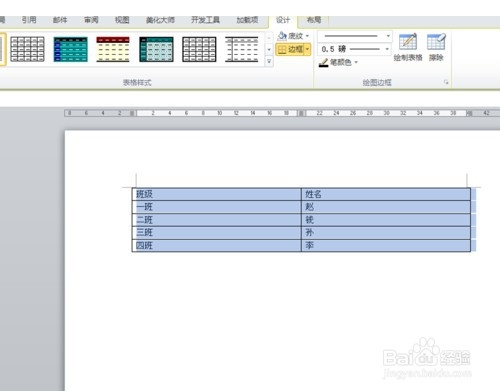Click the 二班 table cell
Viewport: 500px width, 391px height.
(217, 220)
